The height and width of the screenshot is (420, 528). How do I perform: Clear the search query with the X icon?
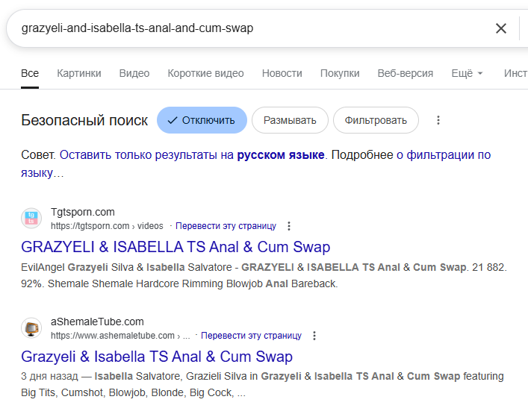pos(500,28)
